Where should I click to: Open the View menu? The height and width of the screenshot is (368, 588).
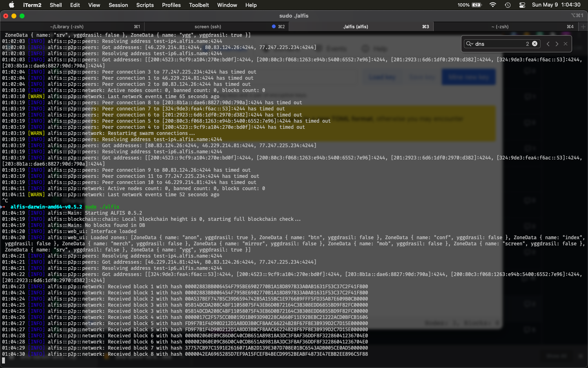click(94, 5)
